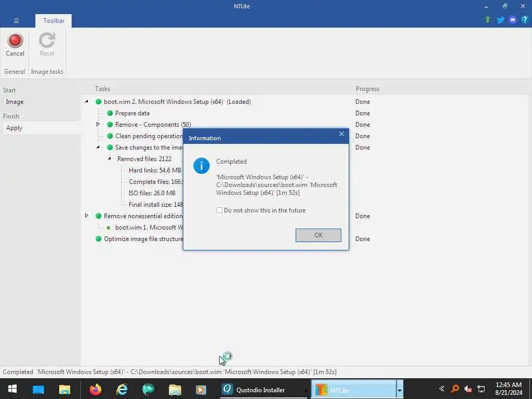Click the status bar Completed message
Image resolution: width=532 pixels, height=399 pixels.
coord(170,372)
